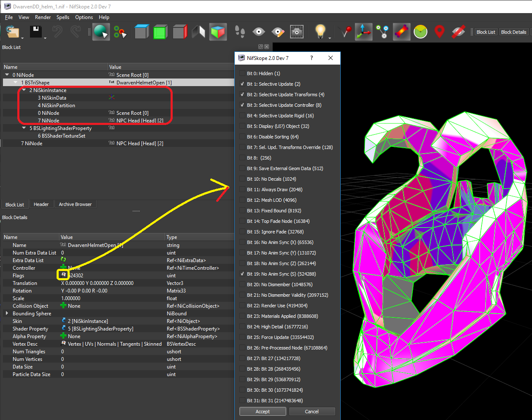This screenshot has width=532, height=420.
Task: Activate the Select Vertices dots tool
Action: pyautogui.click(x=120, y=32)
